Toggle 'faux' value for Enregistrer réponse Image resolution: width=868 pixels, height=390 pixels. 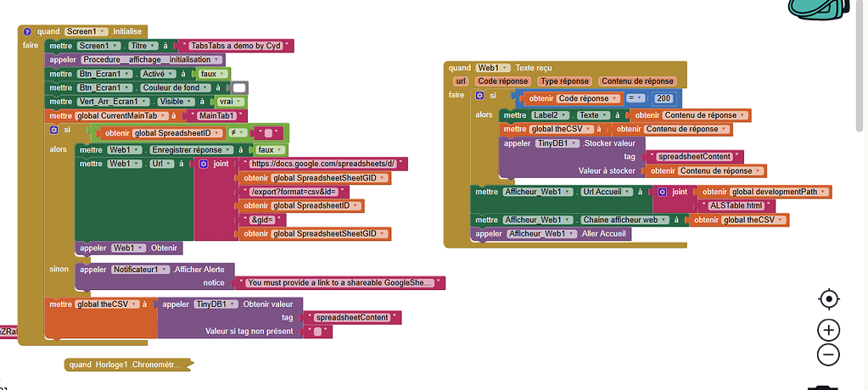(x=270, y=149)
